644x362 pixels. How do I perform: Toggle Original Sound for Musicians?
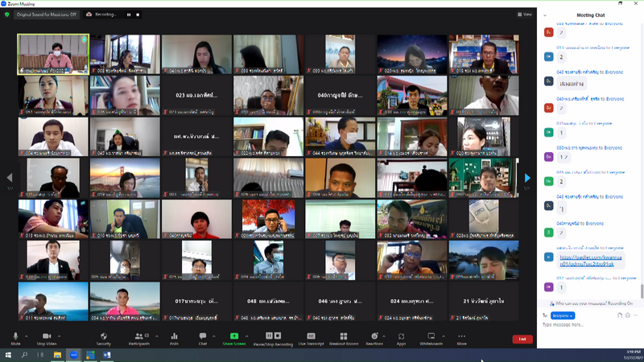[47, 14]
